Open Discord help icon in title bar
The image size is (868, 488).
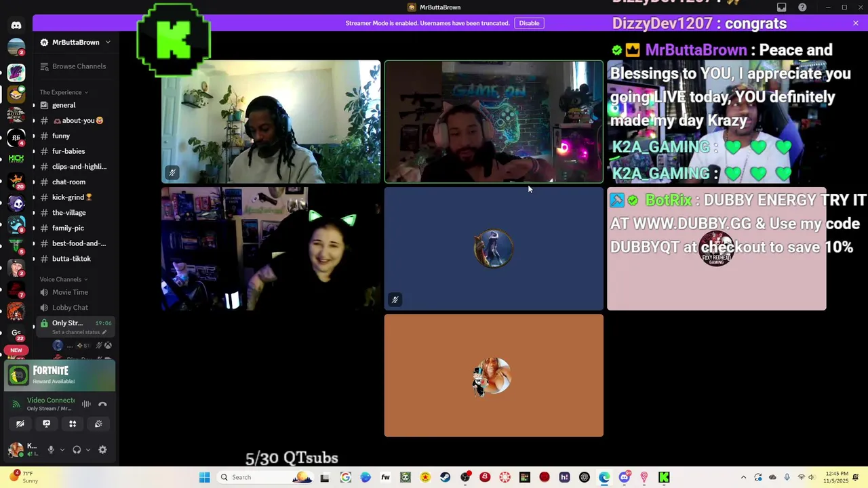click(x=803, y=7)
